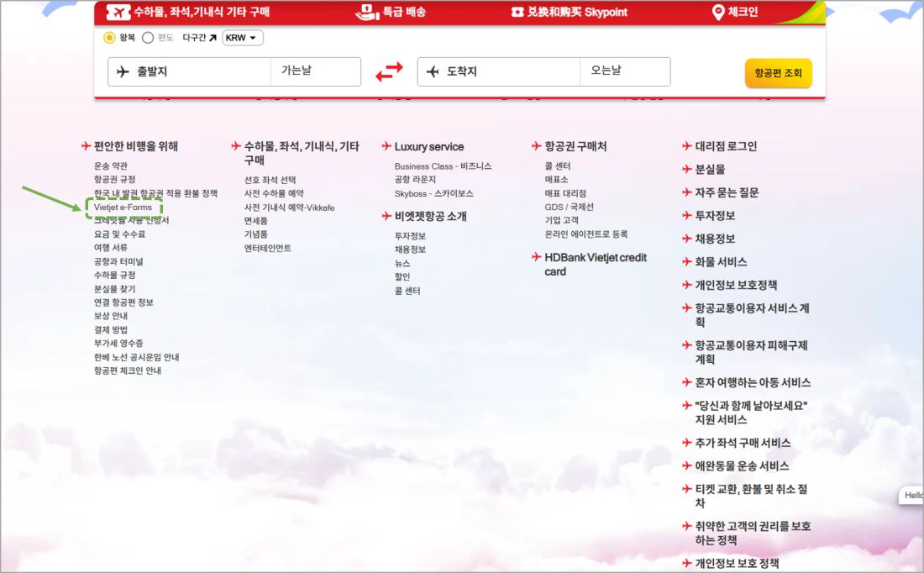Select the 편도 one-way radio button
Viewport: 924px width, 573px height.
(x=148, y=38)
